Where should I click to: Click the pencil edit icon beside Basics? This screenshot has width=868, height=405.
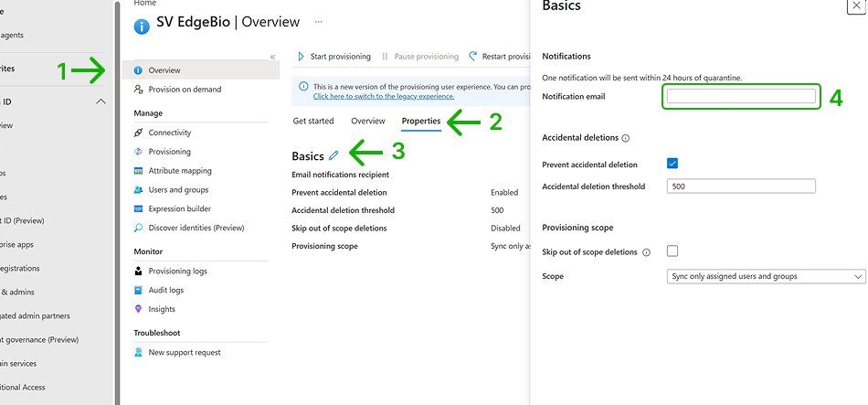coord(333,155)
